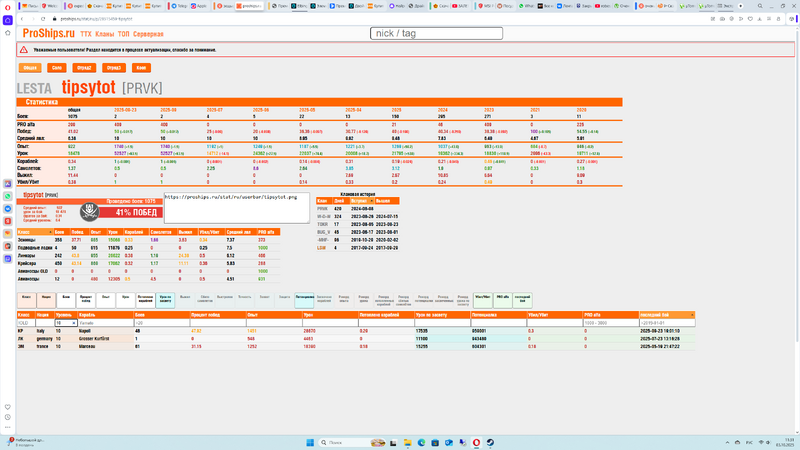Sort the ship table by Бои column
800x450 pixels.
pos(140,315)
